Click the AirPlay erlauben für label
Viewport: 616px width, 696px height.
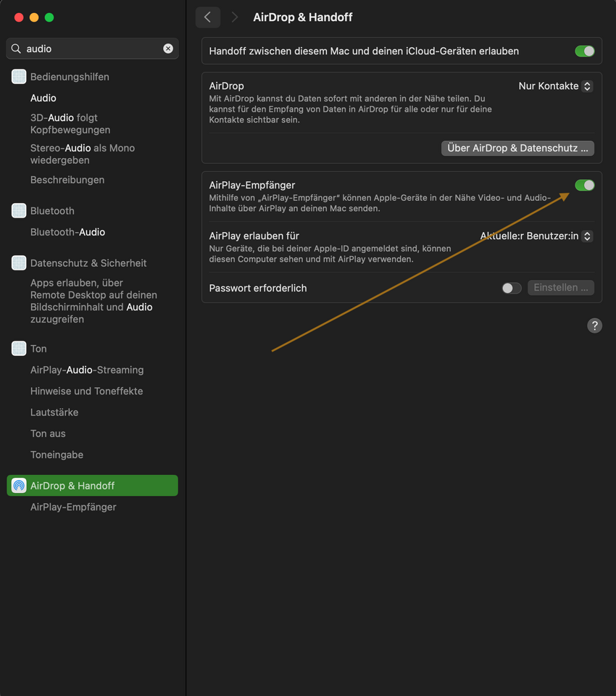tap(254, 236)
